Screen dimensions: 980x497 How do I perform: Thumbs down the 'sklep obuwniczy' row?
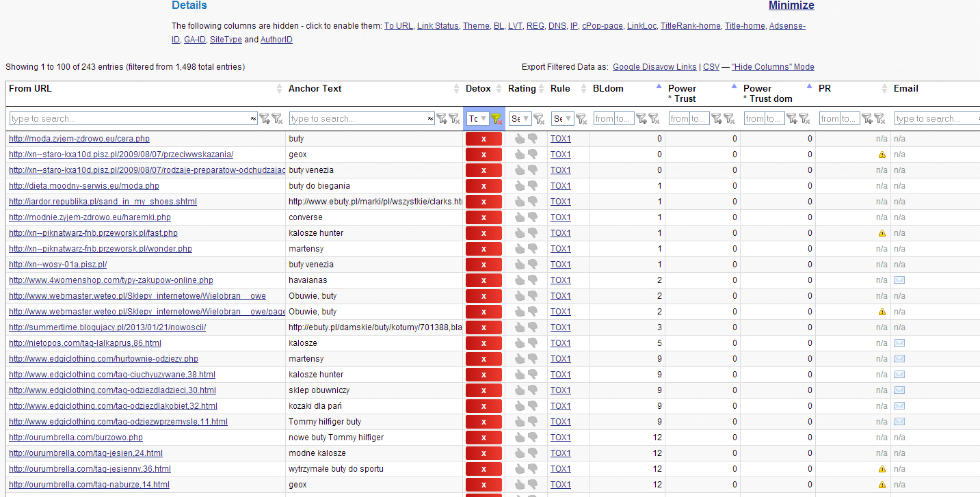(x=533, y=390)
